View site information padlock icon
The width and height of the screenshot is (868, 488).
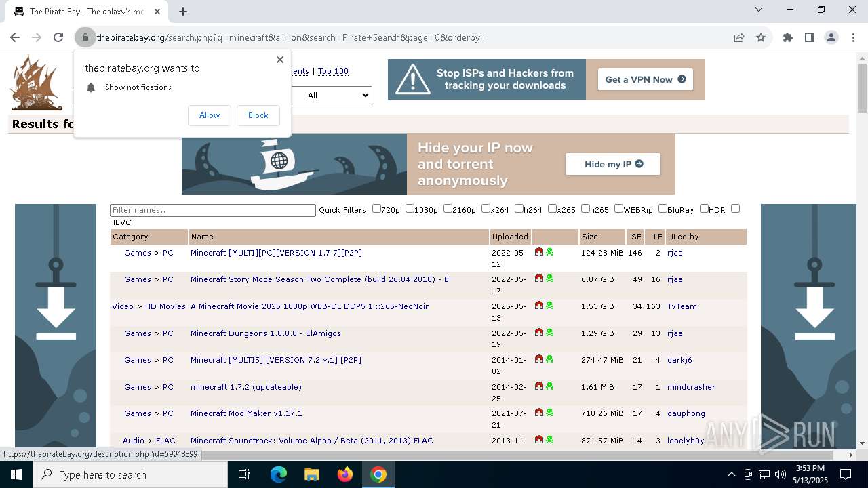coord(85,37)
